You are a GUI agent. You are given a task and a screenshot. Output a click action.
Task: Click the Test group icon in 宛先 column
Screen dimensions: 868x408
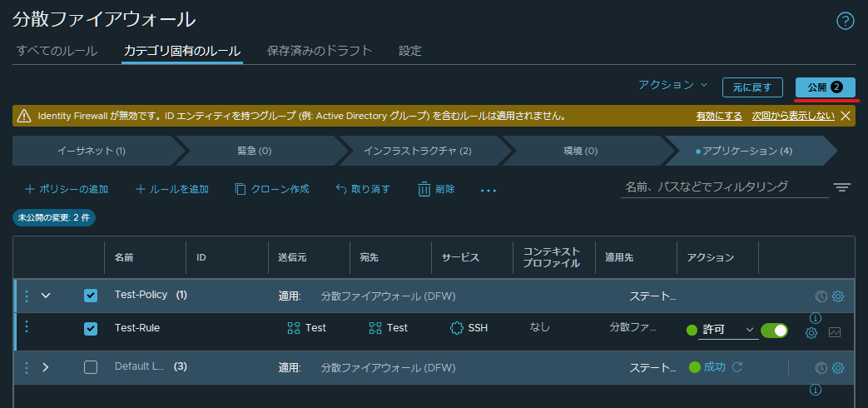pyautogui.click(x=374, y=328)
